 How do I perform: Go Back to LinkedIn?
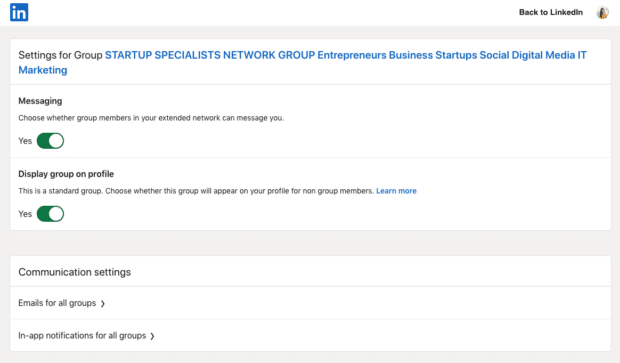(x=550, y=12)
